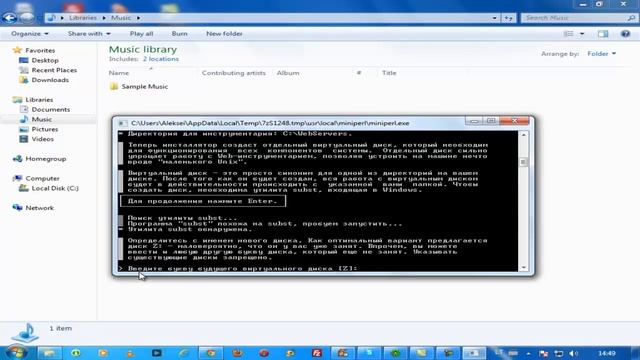This screenshot has width=640, height=360.
Task: Open Explorer Help question mark
Action: tap(625, 33)
